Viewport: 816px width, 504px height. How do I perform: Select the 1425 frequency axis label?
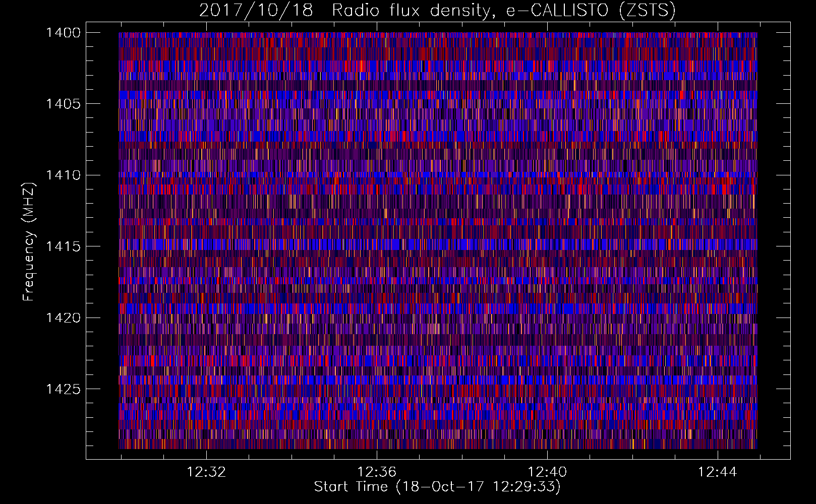click(x=63, y=389)
